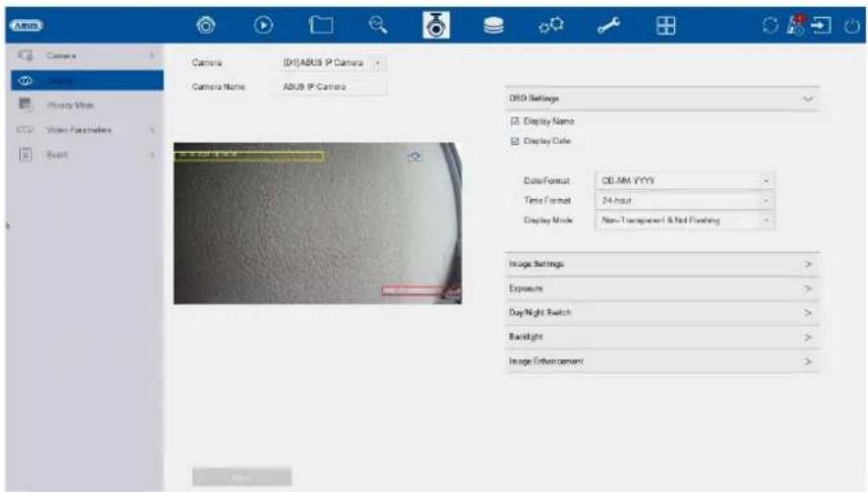Click the Display Mode label
868x492 pixels.
tap(547, 220)
